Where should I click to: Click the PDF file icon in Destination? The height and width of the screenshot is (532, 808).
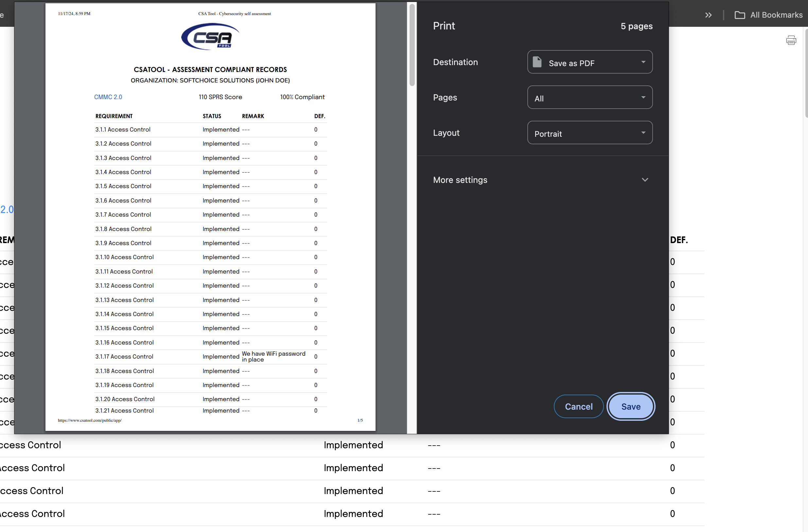(537, 62)
